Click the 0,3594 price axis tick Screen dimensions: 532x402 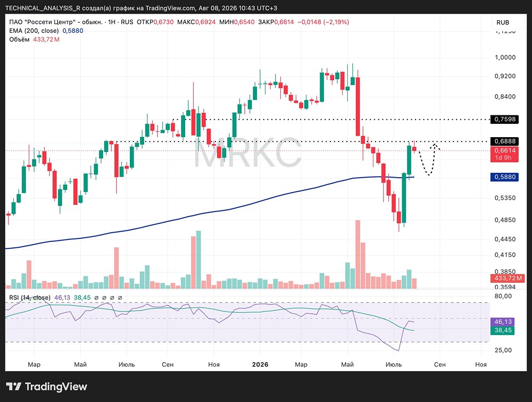[505, 287]
